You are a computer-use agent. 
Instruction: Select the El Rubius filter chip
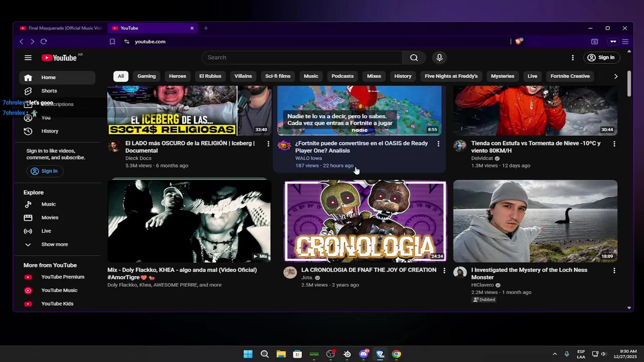[x=210, y=76]
